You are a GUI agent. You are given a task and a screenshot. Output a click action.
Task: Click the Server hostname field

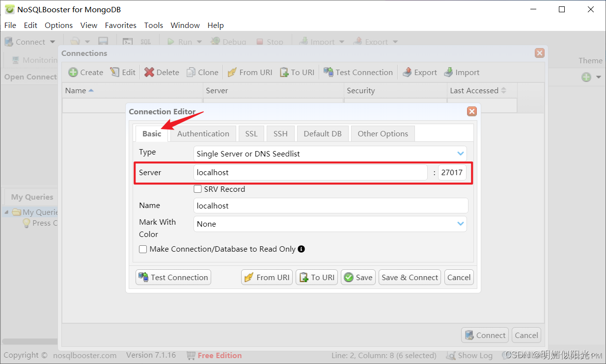pos(310,172)
